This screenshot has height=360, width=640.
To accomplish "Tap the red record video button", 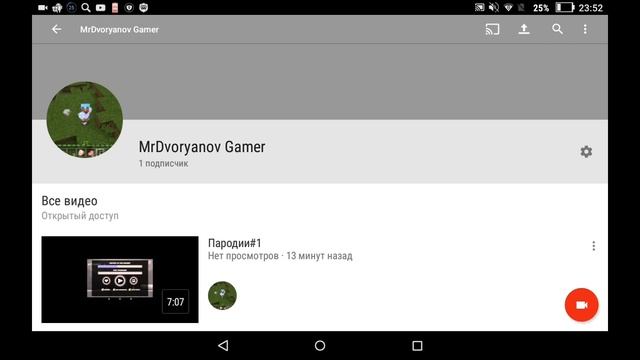I will click(x=581, y=305).
